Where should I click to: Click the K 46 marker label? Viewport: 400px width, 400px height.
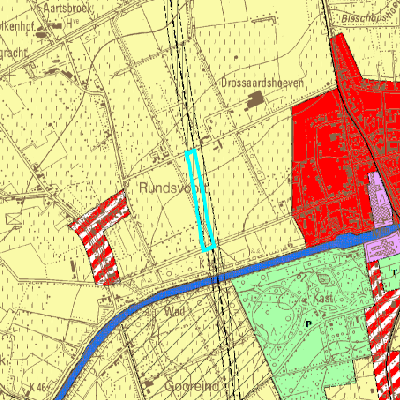(39, 387)
